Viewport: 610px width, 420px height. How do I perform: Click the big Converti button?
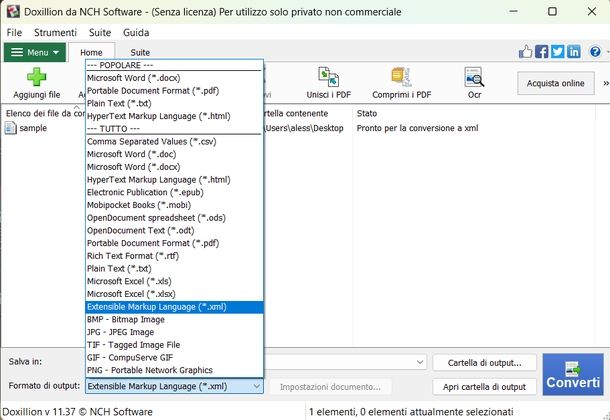(x=573, y=374)
